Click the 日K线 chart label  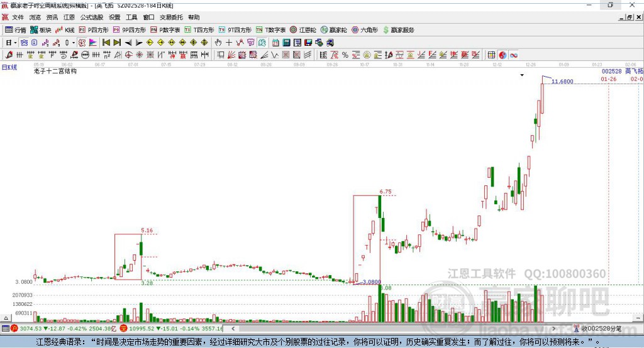[x=9, y=67]
